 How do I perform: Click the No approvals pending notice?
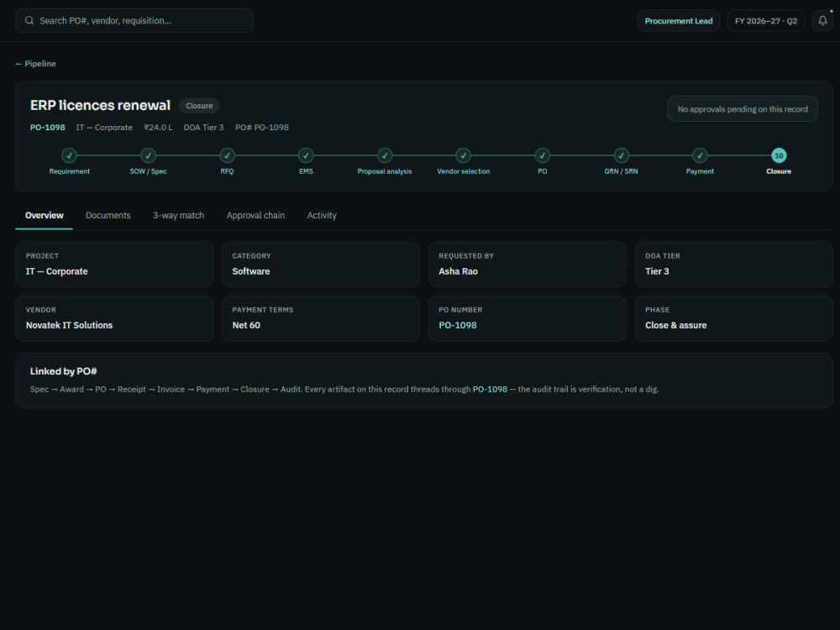click(x=743, y=109)
